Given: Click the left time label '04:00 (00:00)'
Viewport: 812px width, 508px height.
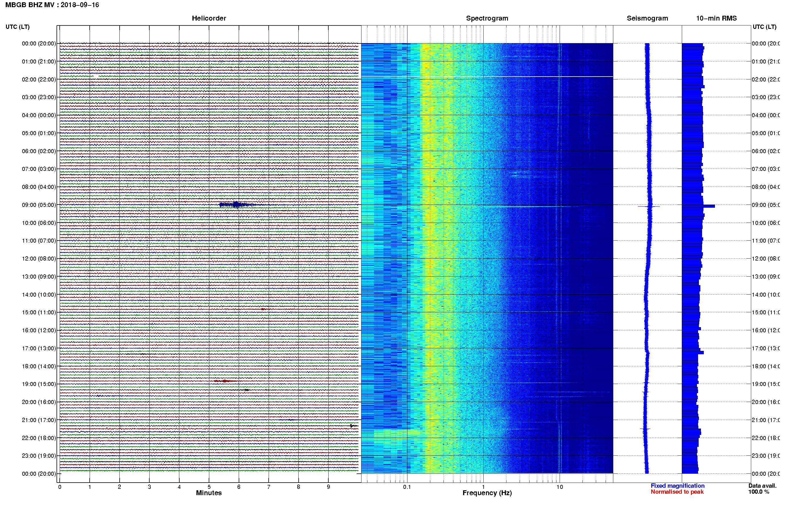Looking at the screenshot, I should tap(39, 115).
